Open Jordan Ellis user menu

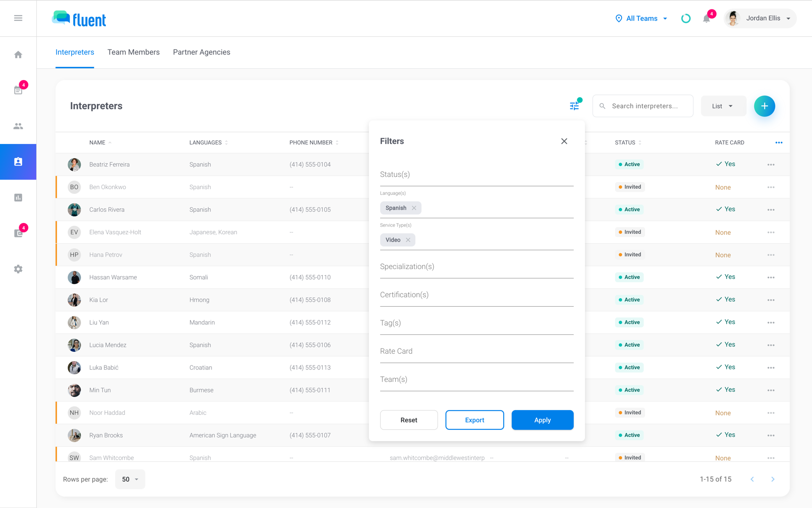click(760, 18)
